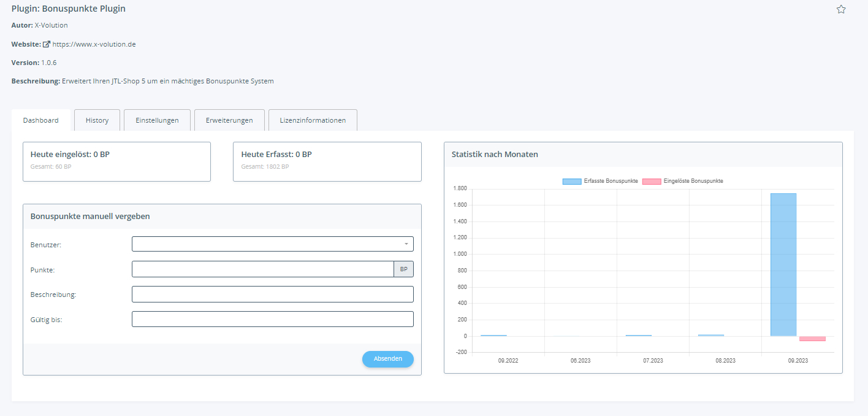This screenshot has height=416, width=868.
Task: Select the Erweiterungen tab
Action: pyautogui.click(x=229, y=120)
